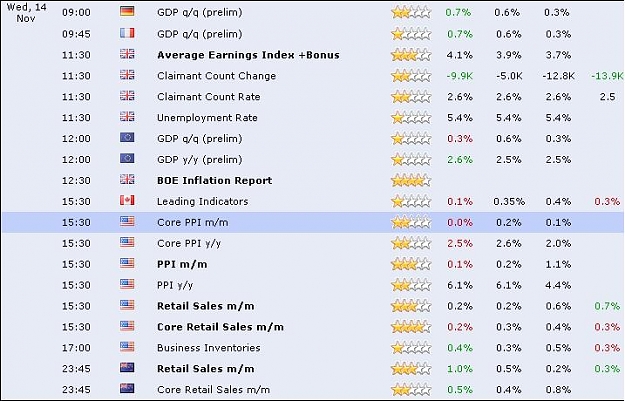Click star rating of US Core Retail Sales m/m

[411, 327]
